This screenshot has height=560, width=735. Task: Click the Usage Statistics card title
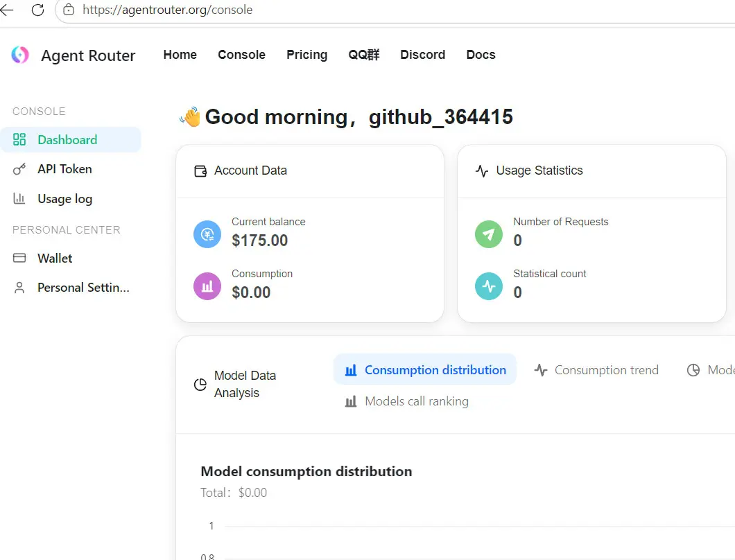pos(539,170)
